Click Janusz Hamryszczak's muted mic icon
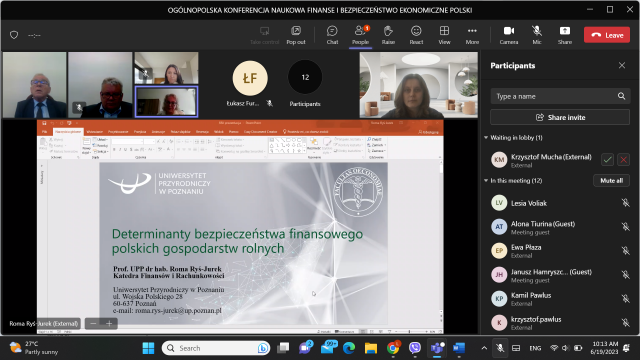The width and height of the screenshot is (640, 360). 625,275
